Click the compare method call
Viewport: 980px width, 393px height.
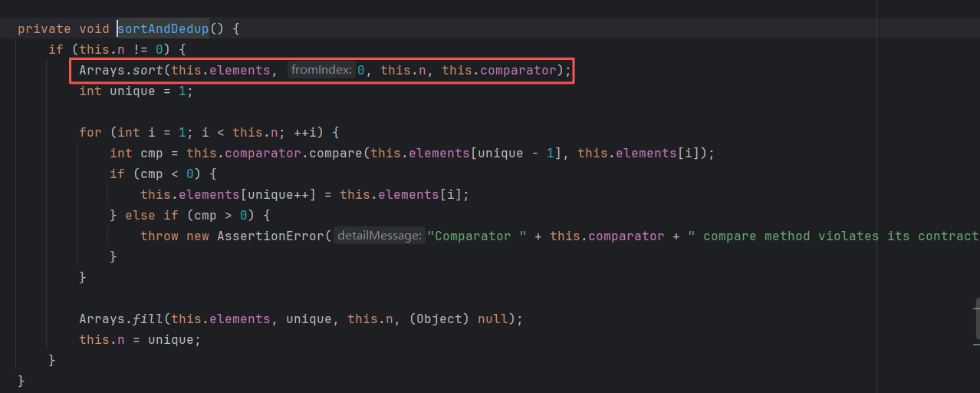(336, 153)
